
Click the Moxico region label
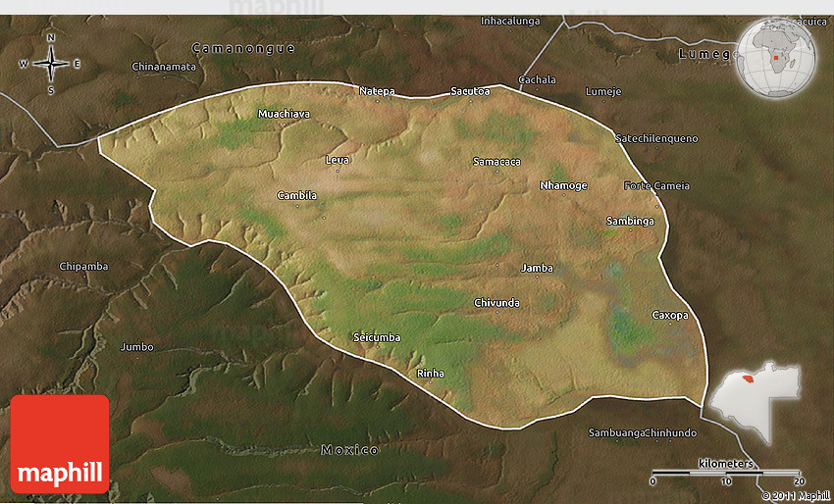[349, 449]
